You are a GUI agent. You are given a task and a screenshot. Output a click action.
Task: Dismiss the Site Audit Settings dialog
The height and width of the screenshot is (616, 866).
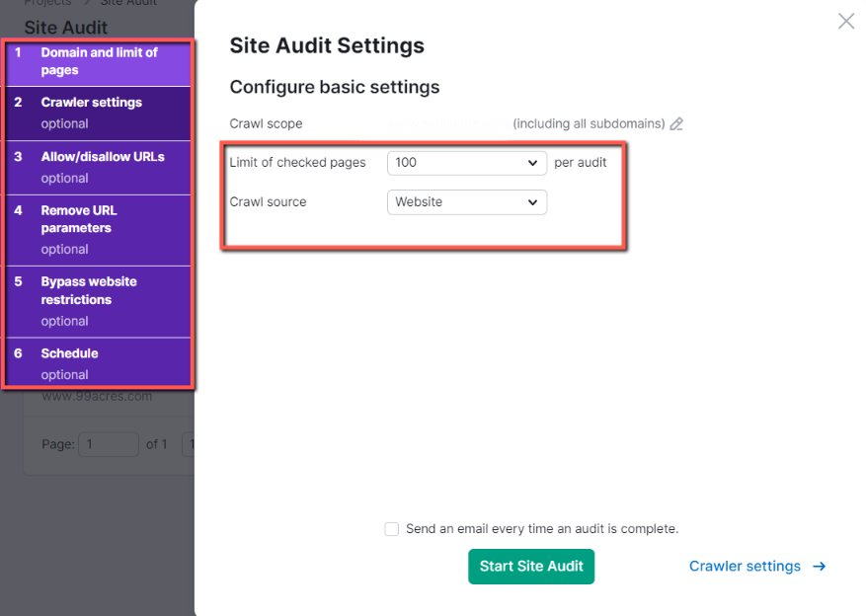(845, 21)
